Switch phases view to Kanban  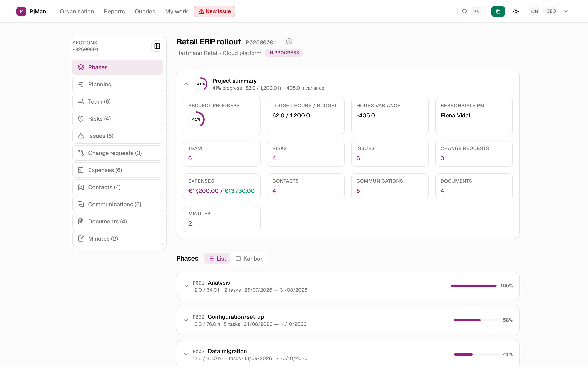point(249,259)
